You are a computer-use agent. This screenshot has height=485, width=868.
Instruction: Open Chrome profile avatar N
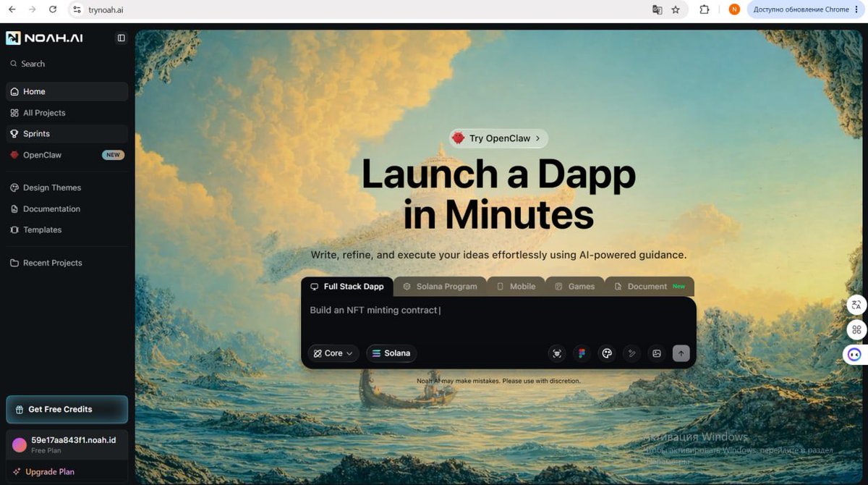(734, 9)
